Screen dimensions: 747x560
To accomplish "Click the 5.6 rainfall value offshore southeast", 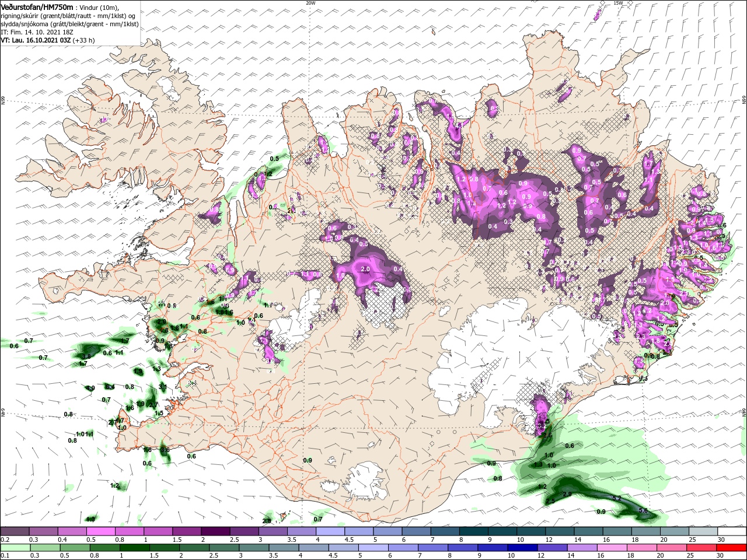I will pos(643,510).
